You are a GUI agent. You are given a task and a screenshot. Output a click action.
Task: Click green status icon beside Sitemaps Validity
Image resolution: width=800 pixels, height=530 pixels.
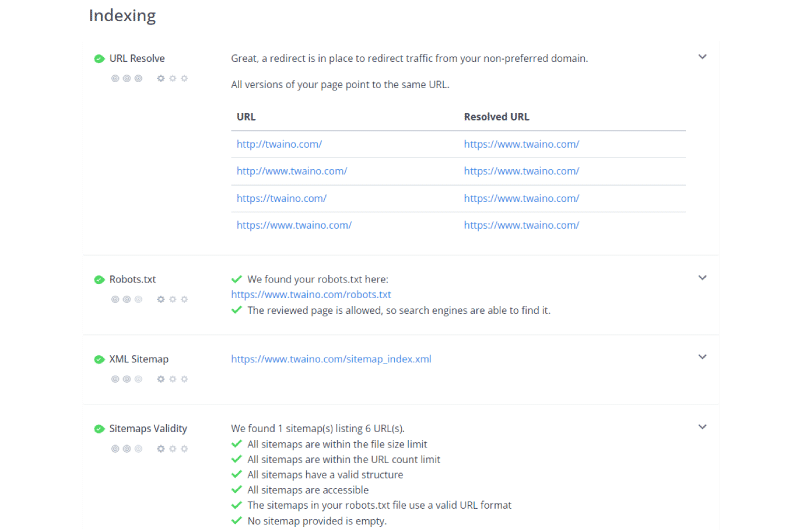point(99,429)
